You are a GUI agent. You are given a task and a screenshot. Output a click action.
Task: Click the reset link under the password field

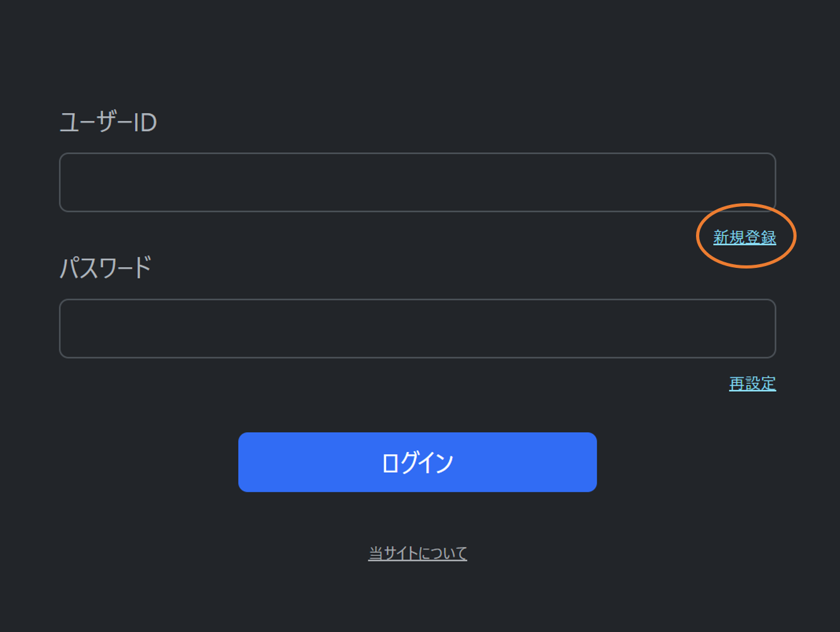(752, 383)
